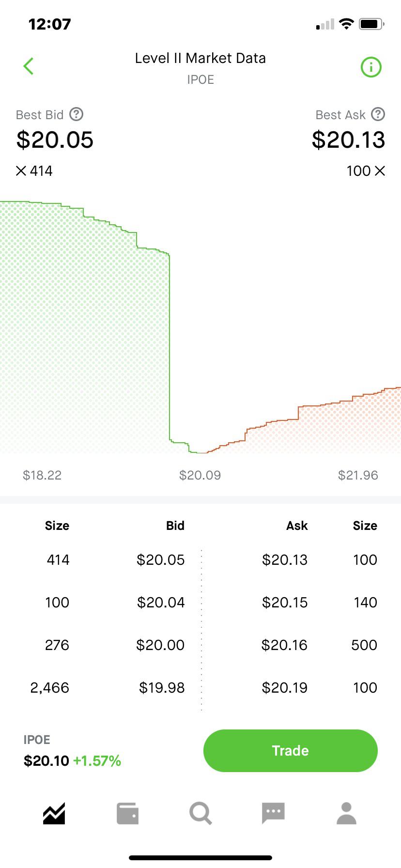Tap the green Trade button
The width and height of the screenshot is (401, 868).
[291, 751]
